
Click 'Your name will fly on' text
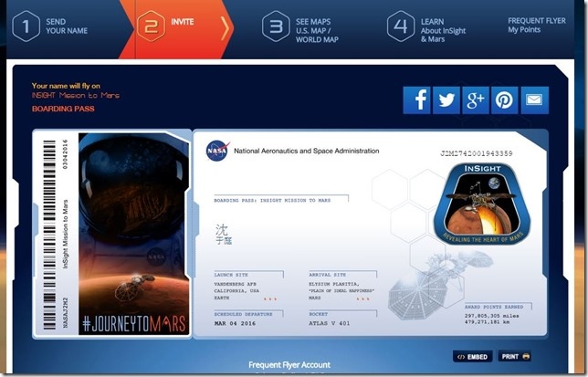tap(66, 86)
